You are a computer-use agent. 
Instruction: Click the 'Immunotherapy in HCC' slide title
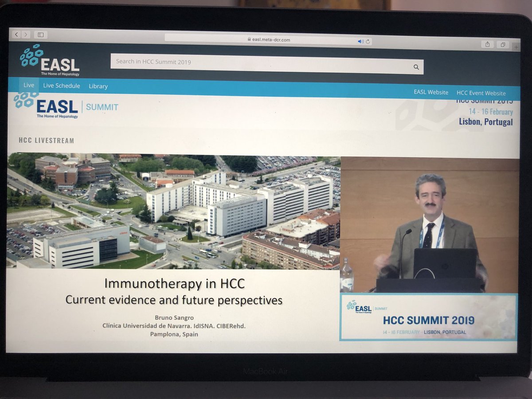tap(174, 284)
